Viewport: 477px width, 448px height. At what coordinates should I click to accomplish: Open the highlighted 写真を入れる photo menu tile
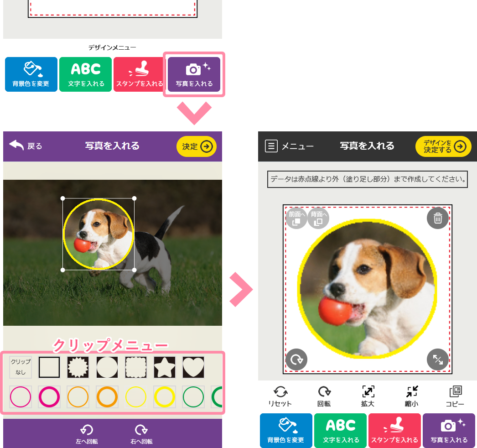pyautogui.click(x=194, y=74)
